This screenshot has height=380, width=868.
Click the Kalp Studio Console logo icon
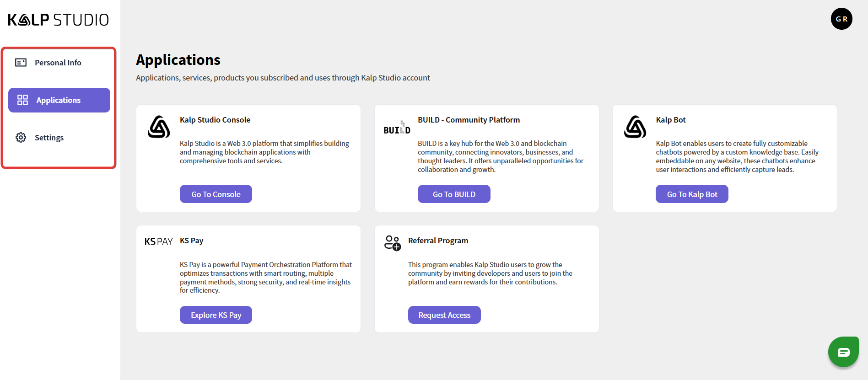click(x=159, y=127)
